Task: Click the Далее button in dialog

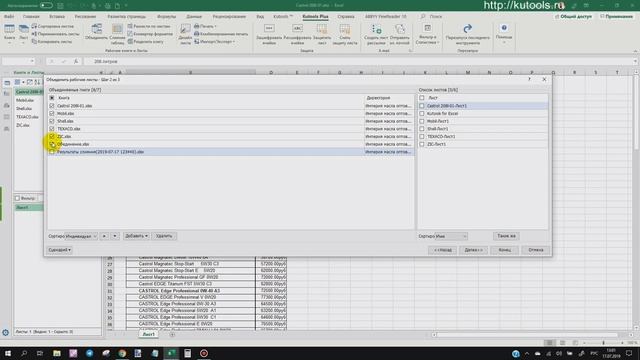Action: (473, 250)
